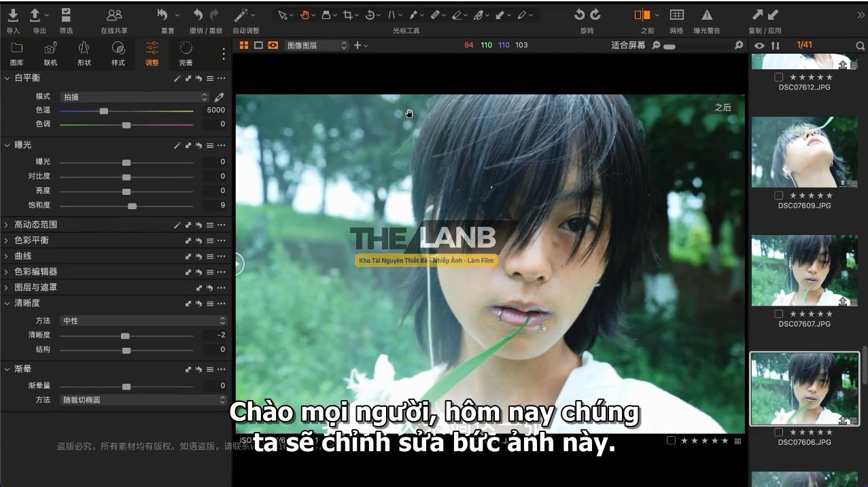Screen dimensions: 868x487
Task: Click the 适合屏幕 fit screen button
Action: (628, 46)
